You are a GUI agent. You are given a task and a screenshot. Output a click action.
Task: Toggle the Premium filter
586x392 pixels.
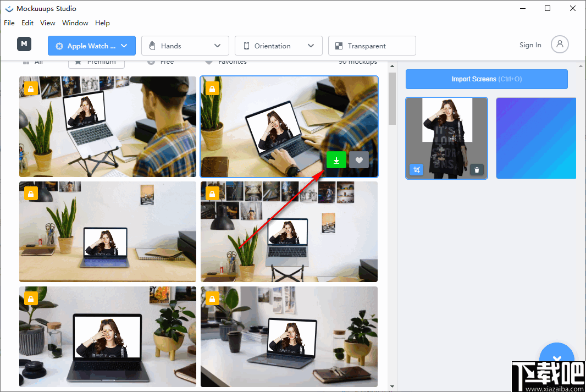point(96,62)
